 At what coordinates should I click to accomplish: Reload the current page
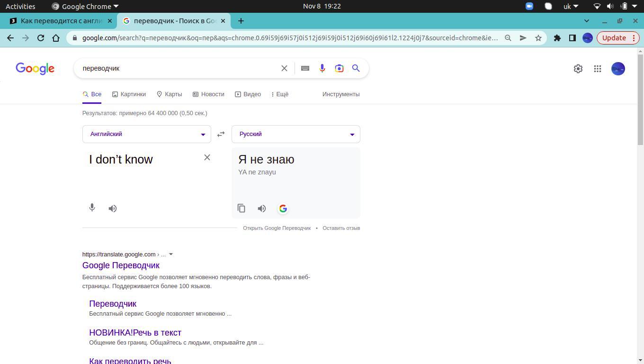(41, 38)
